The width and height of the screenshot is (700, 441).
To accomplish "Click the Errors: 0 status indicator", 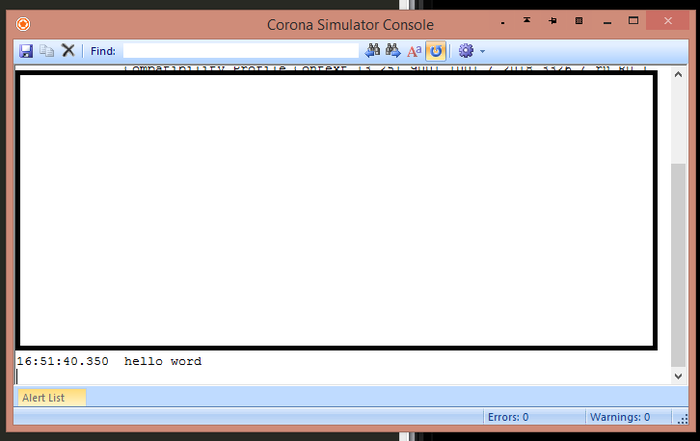I will click(508, 417).
